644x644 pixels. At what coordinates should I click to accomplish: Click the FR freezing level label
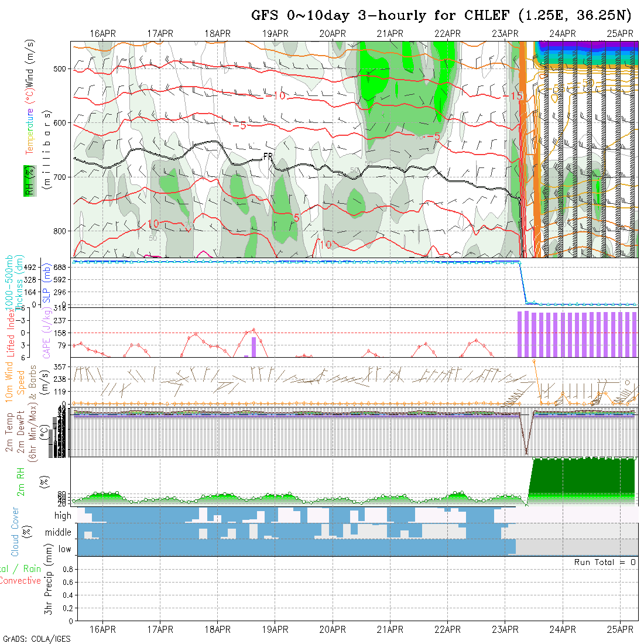pyautogui.click(x=268, y=156)
